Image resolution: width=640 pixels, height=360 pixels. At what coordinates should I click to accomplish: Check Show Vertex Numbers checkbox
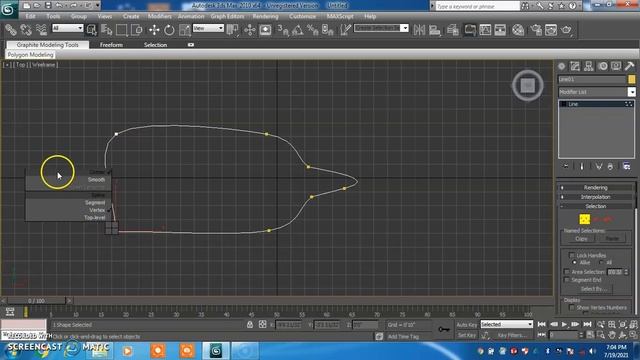pos(571,308)
